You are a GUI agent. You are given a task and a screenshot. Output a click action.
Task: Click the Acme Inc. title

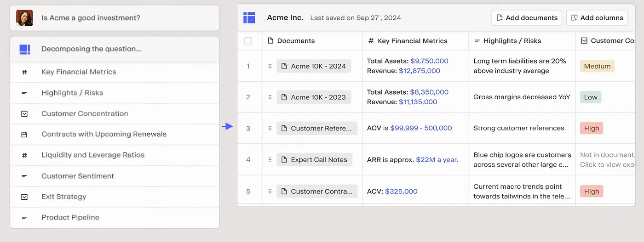click(x=285, y=18)
